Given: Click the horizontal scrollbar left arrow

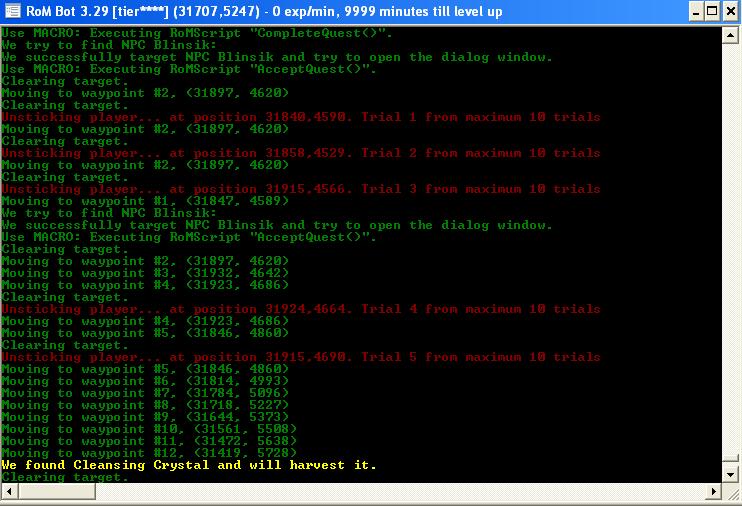Looking at the screenshot, I should click(x=8, y=492).
